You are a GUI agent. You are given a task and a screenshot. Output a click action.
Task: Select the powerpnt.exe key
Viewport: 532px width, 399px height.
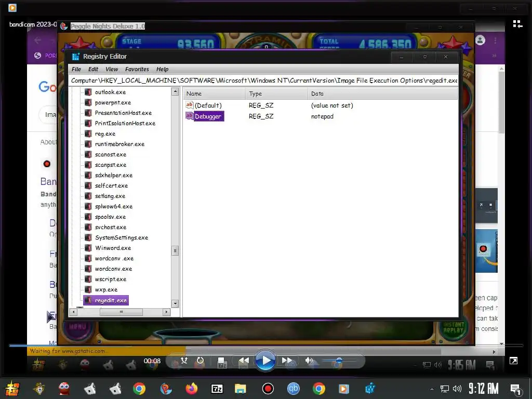[x=113, y=102]
